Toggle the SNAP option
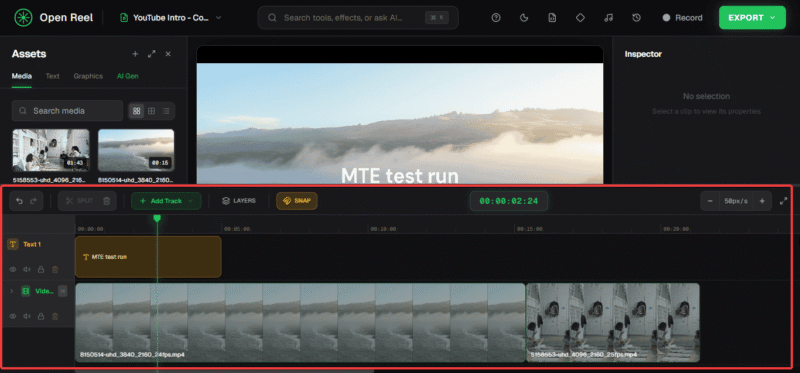Screen dimensions: 800x373 (x=297, y=201)
